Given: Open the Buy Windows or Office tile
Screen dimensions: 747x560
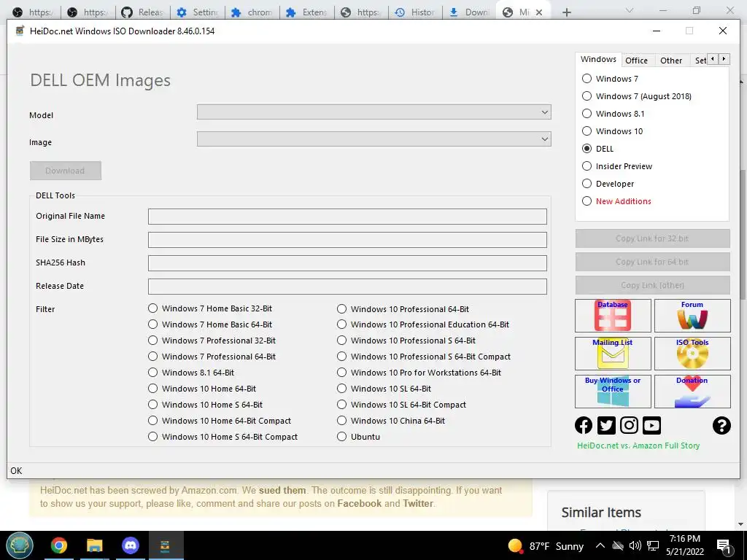Looking at the screenshot, I should click(x=613, y=392).
